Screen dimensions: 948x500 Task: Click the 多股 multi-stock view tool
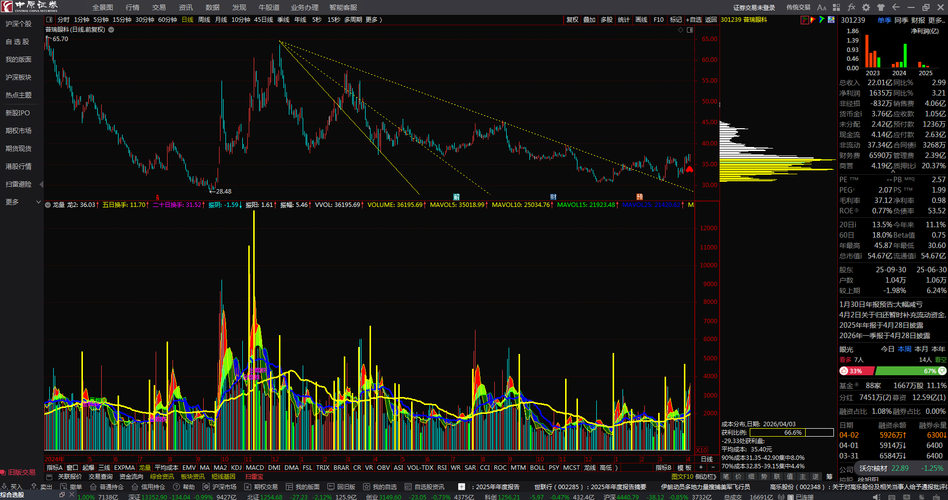(607, 19)
